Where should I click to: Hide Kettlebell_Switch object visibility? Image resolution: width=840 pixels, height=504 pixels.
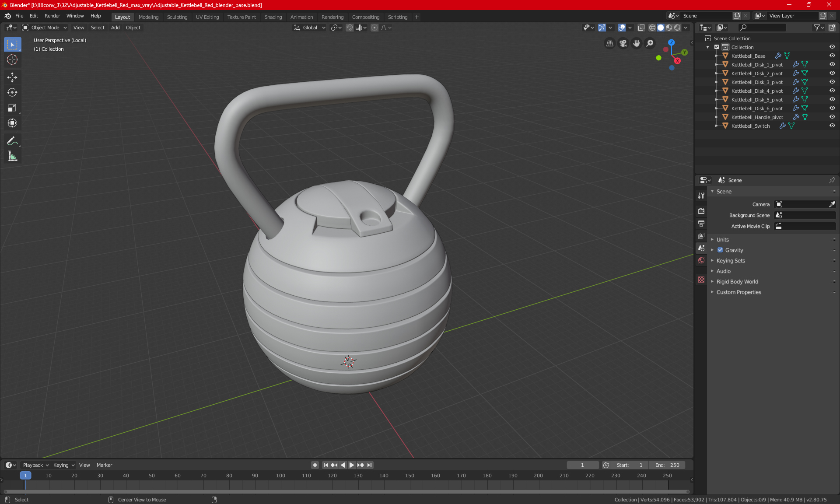[832, 126]
